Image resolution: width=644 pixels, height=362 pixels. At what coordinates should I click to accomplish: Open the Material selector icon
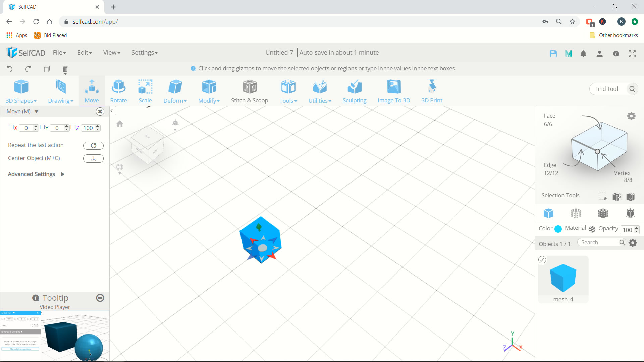(x=592, y=229)
